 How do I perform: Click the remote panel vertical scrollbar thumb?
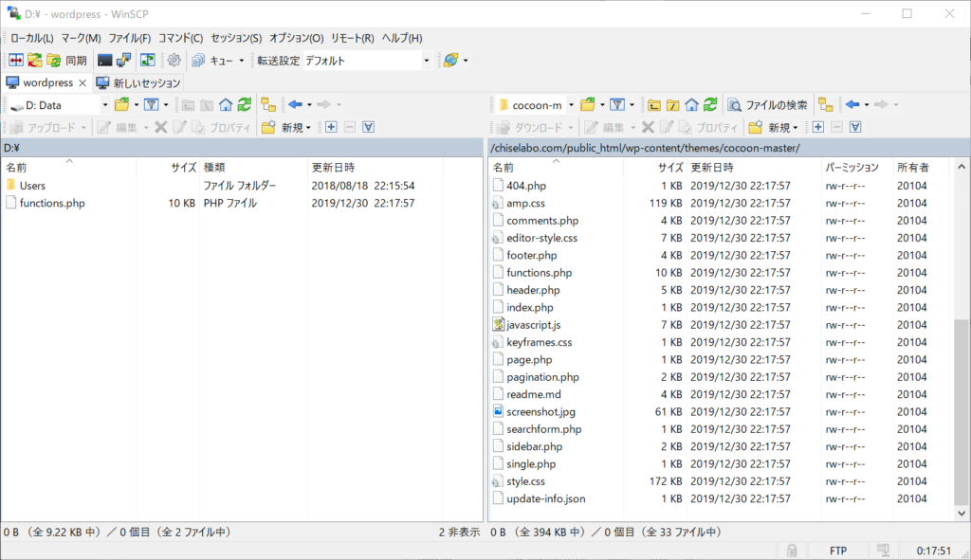pos(962,412)
